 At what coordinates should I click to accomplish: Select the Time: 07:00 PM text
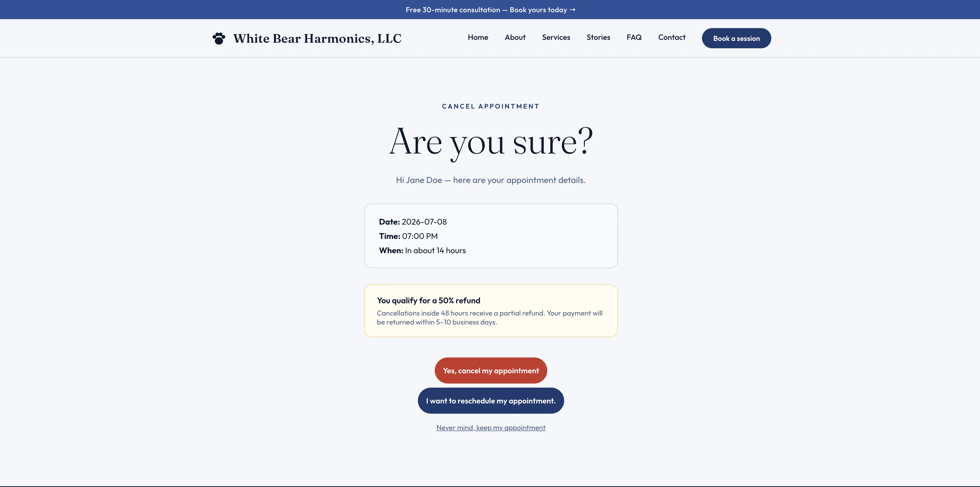(x=408, y=236)
